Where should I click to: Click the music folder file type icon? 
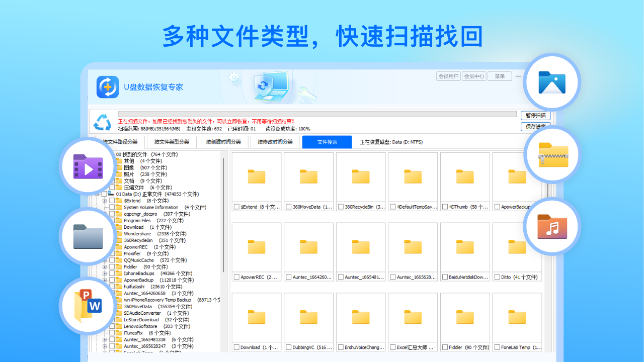click(x=551, y=226)
